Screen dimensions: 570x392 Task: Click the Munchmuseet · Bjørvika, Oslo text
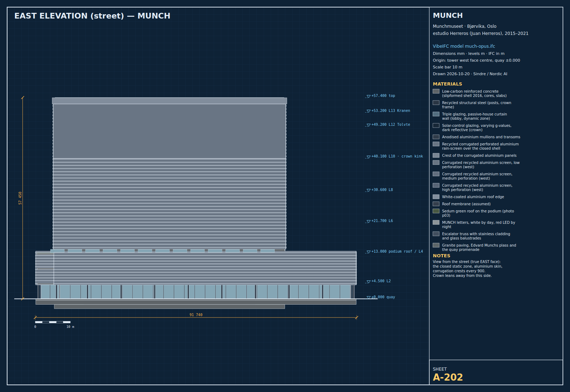pos(465,26)
